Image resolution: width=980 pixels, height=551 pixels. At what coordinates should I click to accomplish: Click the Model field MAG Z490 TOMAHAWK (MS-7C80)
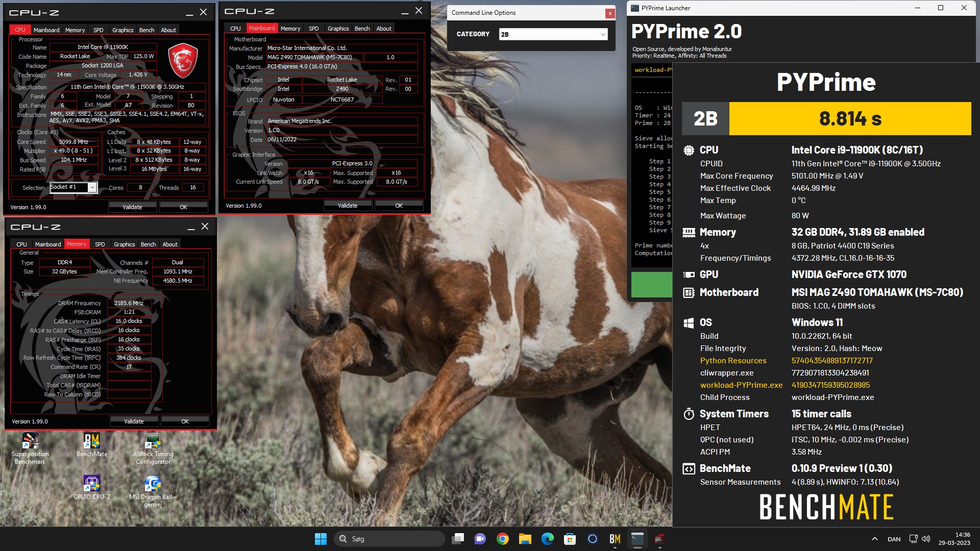click(x=314, y=57)
